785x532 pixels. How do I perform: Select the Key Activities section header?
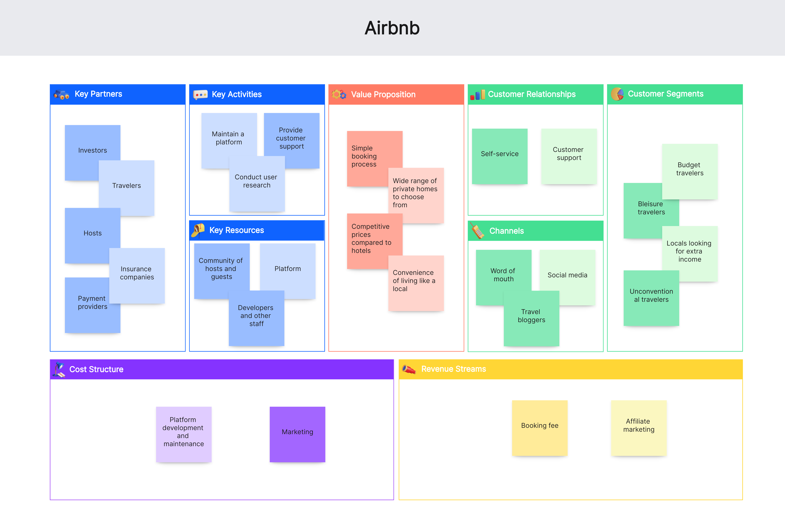coord(257,94)
